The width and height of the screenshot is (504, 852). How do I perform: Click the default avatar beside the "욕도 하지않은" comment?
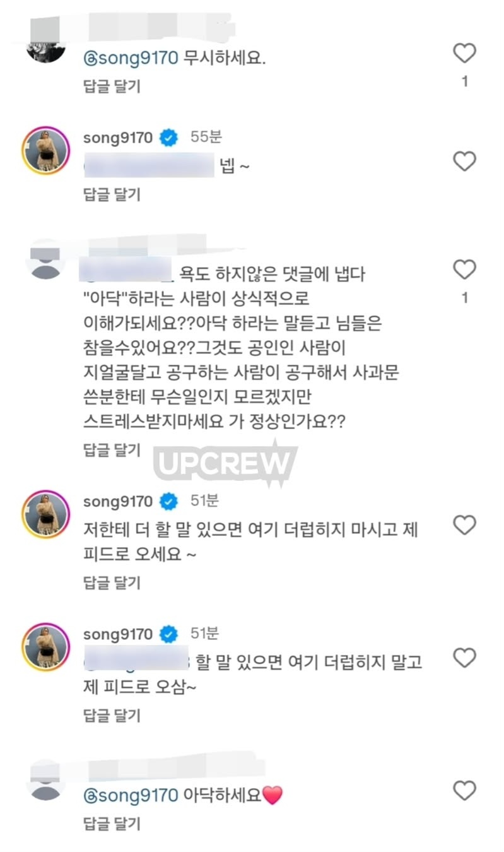tap(45, 261)
